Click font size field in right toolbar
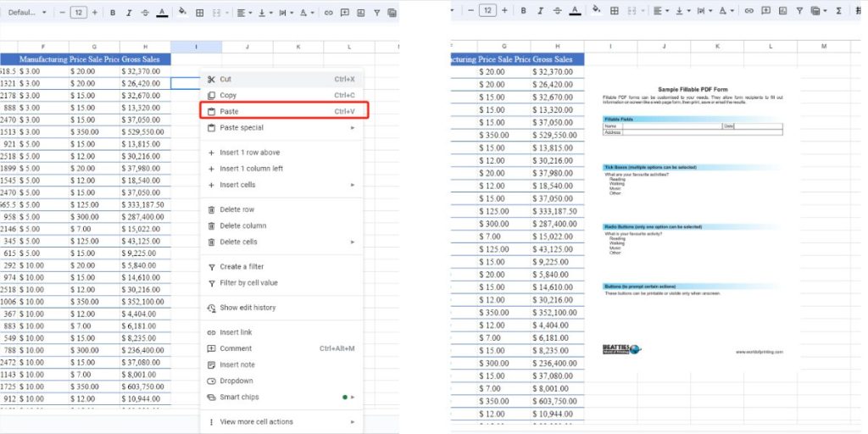 pos(487,10)
